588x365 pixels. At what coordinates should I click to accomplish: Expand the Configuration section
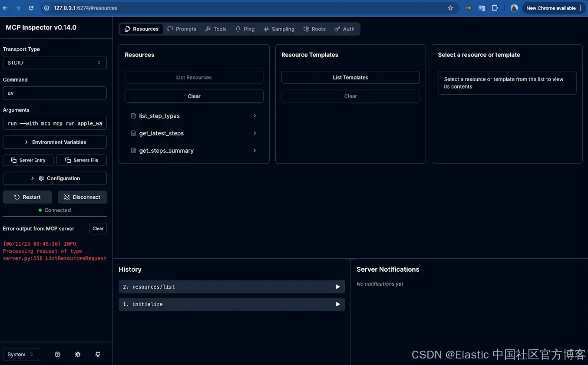[55, 178]
